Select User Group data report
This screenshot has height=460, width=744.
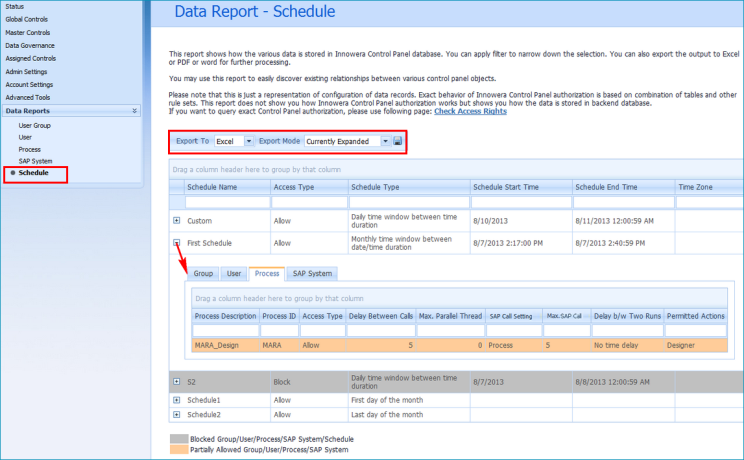(35, 125)
